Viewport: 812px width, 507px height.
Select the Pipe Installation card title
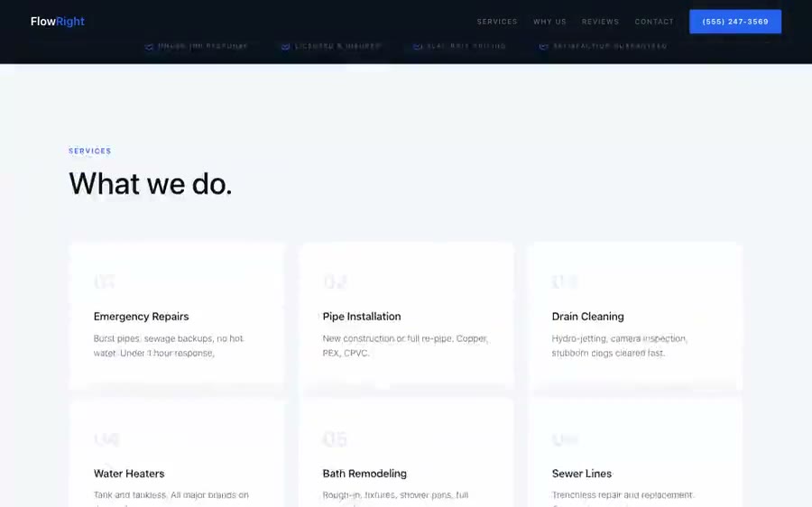point(362,317)
